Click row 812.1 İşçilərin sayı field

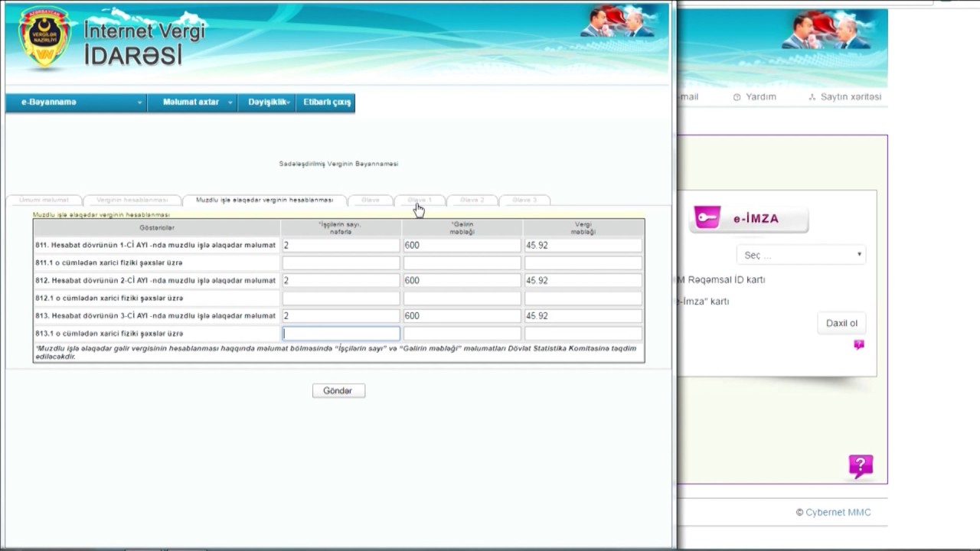coord(341,298)
